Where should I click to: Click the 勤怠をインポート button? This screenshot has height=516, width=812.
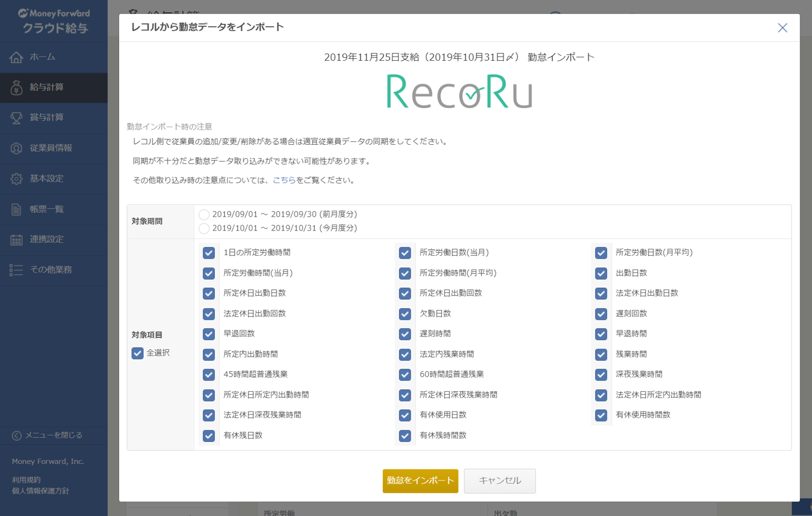[x=420, y=480]
